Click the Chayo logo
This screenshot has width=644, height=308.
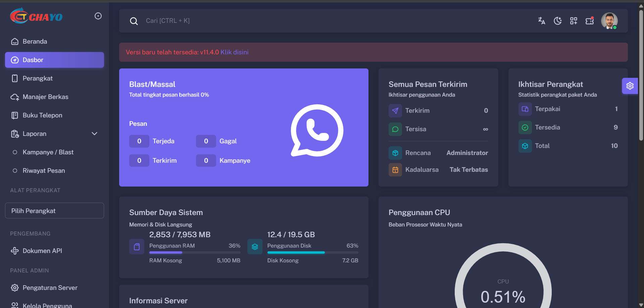pyautogui.click(x=36, y=16)
